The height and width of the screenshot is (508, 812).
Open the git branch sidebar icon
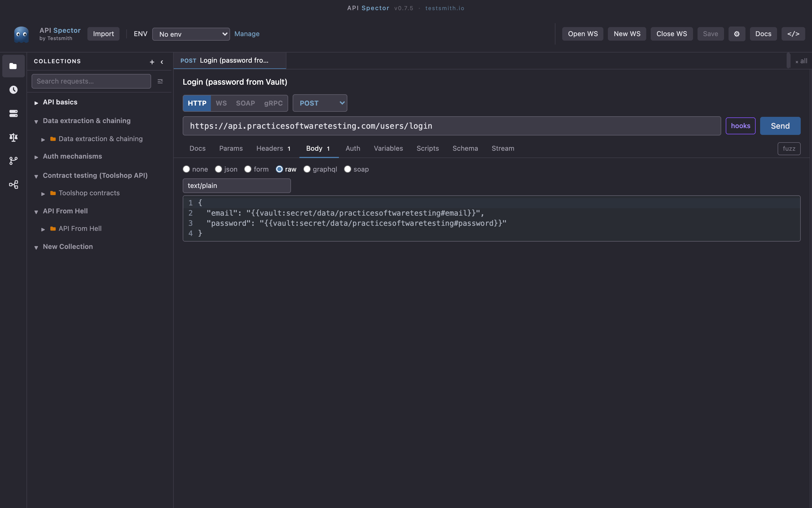pyautogui.click(x=14, y=161)
